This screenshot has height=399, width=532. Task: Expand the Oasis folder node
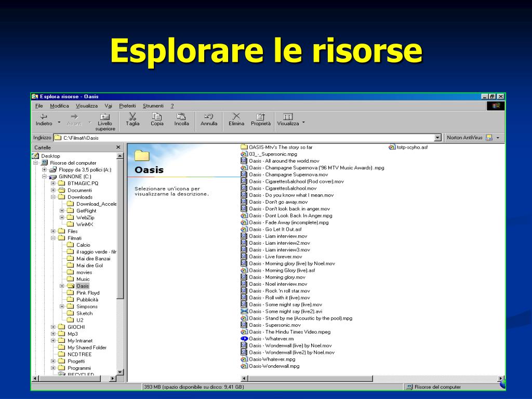click(62, 286)
